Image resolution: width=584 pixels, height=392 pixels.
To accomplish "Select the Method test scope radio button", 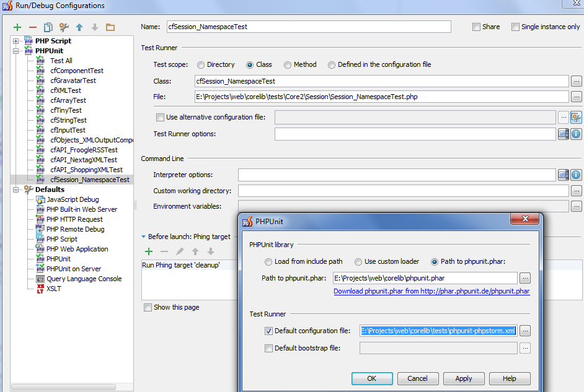I will 287,64.
